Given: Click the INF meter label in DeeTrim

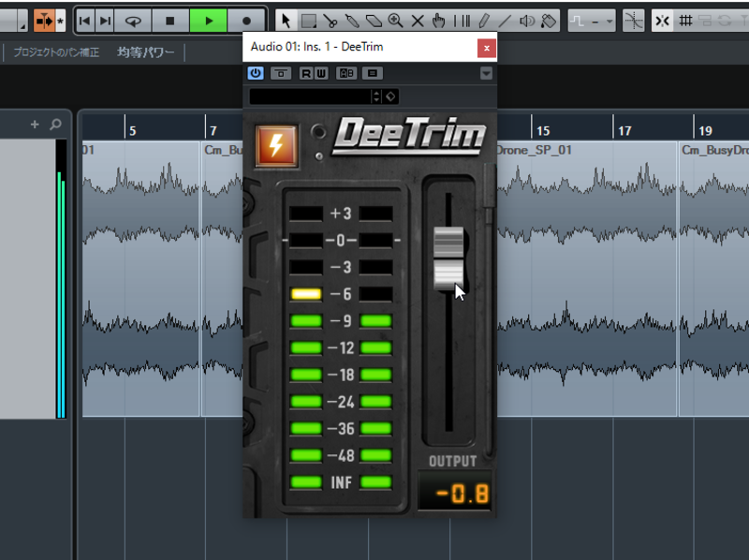Looking at the screenshot, I should [341, 482].
